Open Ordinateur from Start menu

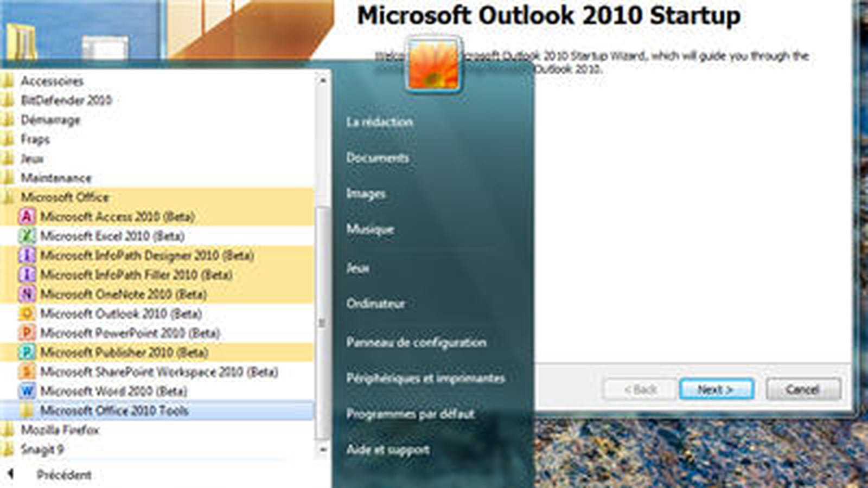375,304
